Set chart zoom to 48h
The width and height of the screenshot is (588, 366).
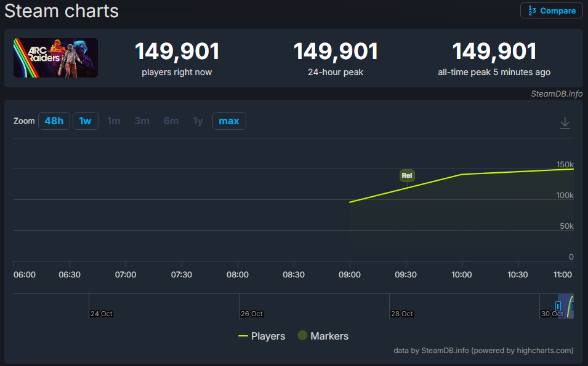click(54, 121)
